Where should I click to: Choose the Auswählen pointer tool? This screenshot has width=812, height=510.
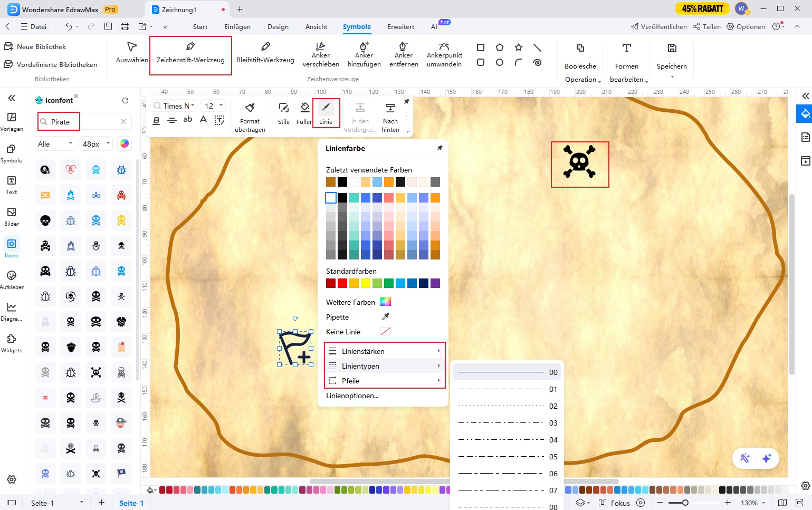pos(132,53)
